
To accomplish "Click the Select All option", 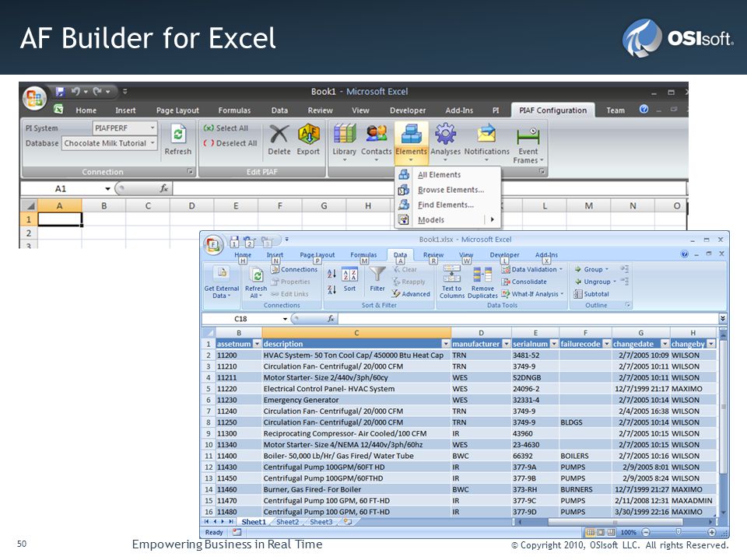I will pos(226,128).
